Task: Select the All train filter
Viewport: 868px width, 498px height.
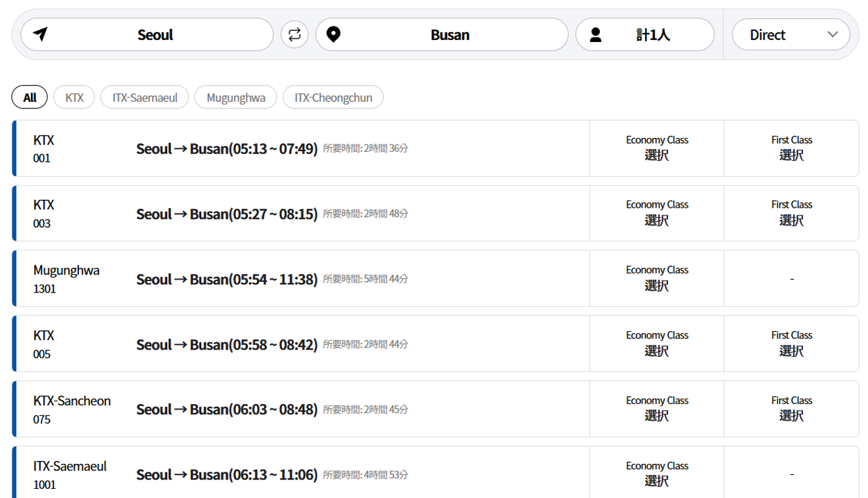Action: point(30,97)
